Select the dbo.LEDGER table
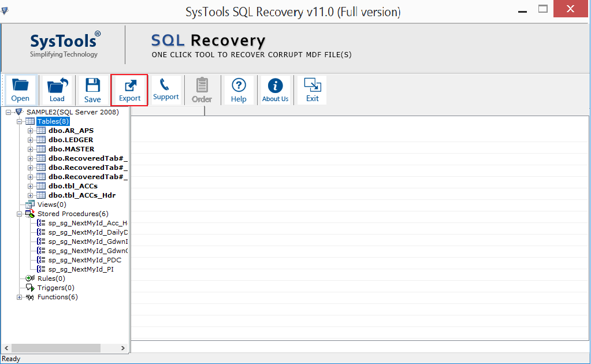 70,140
